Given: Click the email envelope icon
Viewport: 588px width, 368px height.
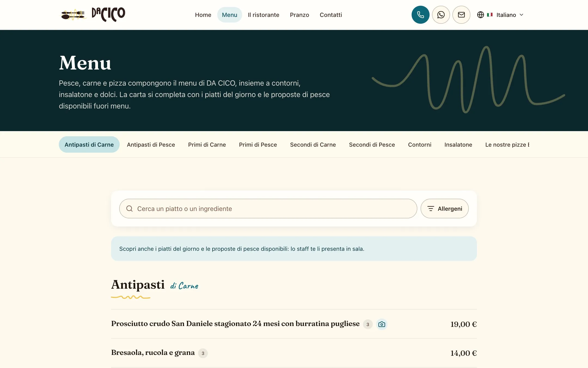Looking at the screenshot, I should [461, 15].
